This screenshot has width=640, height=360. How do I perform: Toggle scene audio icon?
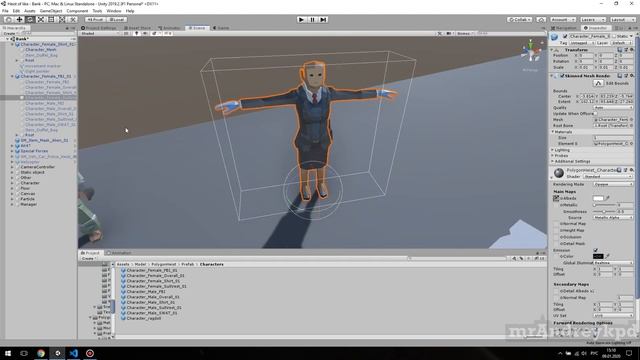click(145, 33)
